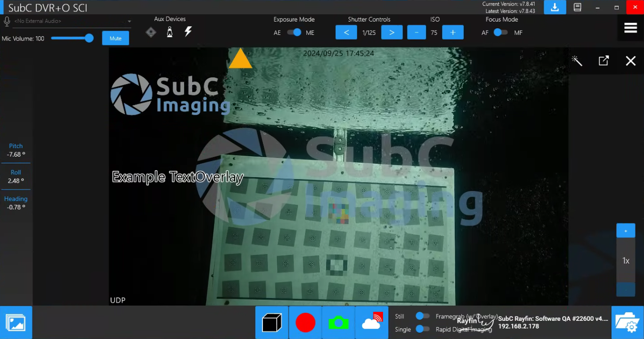Toggle Exposure Mode between AE and ME
This screenshot has width=644, height=339.
(294, 32)
